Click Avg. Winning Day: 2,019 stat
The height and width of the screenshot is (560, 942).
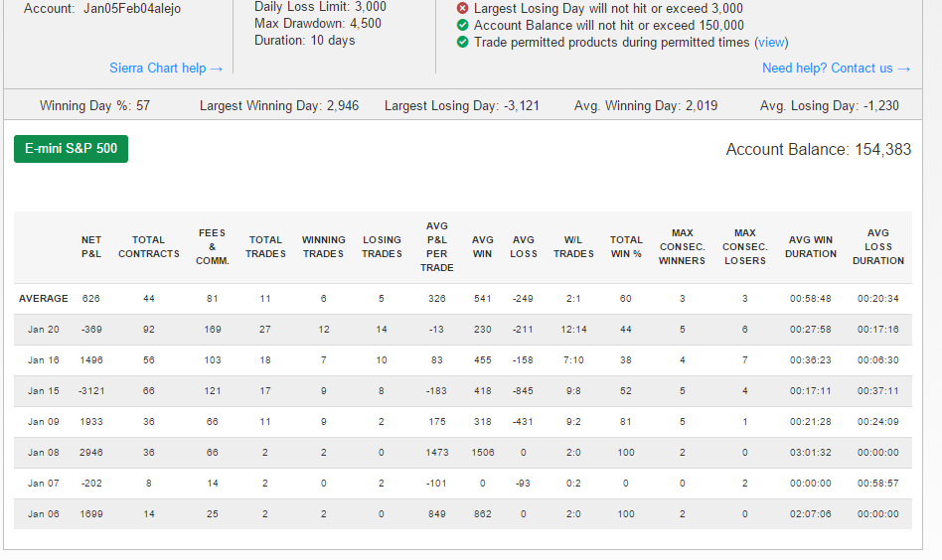click(x=646, y=105)
